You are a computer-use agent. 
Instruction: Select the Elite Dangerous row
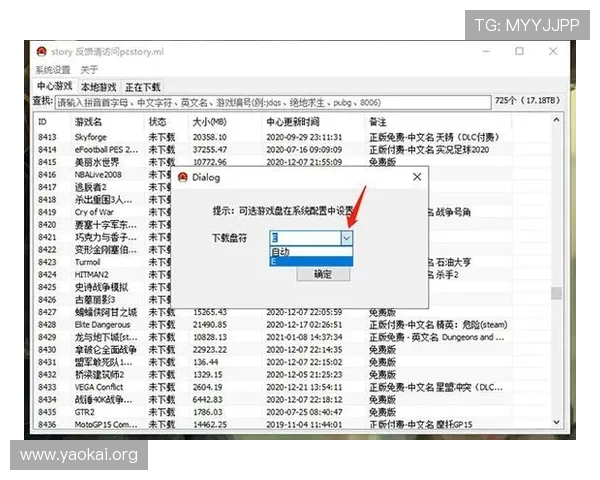(293, 325)
